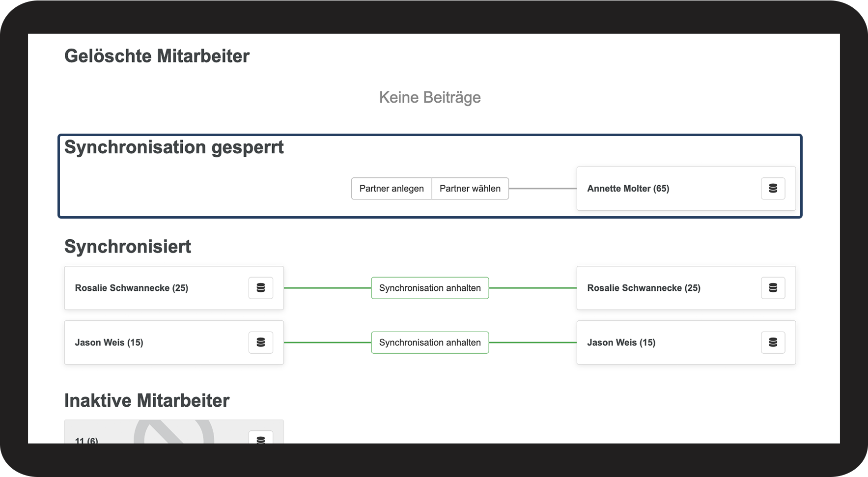This screenshot has height=477, width=868.
Task: Click the Inaktive Mitarbeiter heading
Action: tap(147, 401)
